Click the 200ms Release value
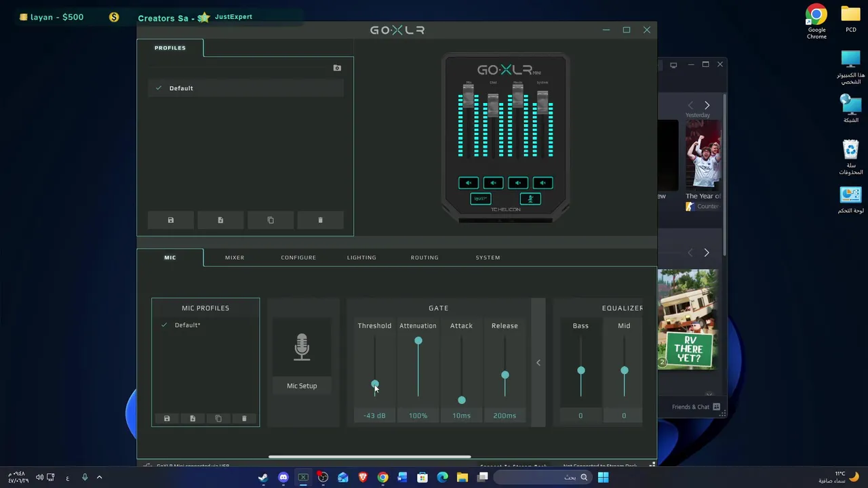 point(505,415)
